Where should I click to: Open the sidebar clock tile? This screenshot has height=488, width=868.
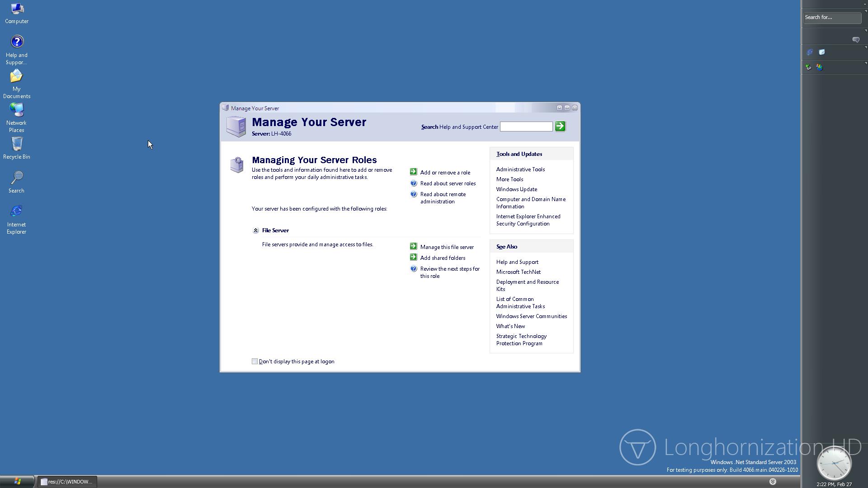[x=834, y=464]
